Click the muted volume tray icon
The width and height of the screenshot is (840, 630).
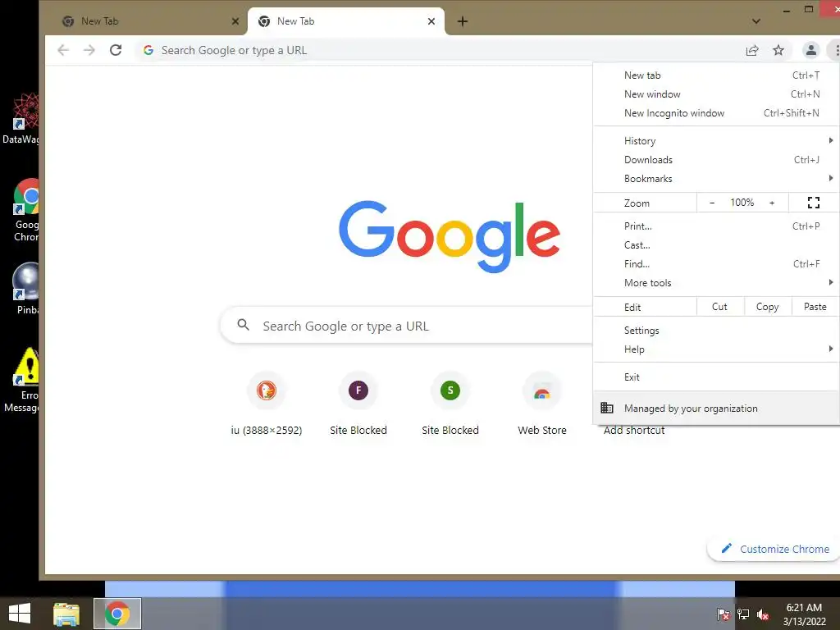[x=763, y=614]
